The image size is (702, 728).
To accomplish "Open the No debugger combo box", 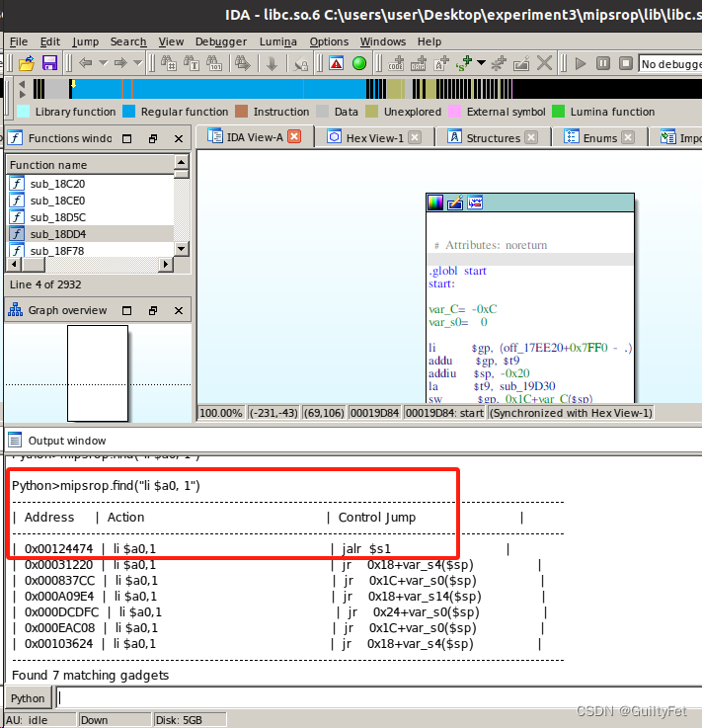I will 670,63.
